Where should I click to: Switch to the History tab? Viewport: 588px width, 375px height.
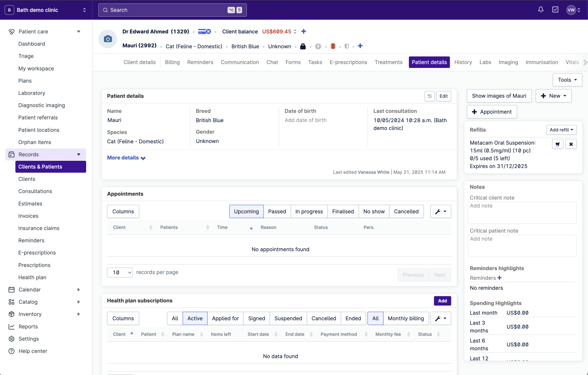pyautogui.click(x=463, y=62)
